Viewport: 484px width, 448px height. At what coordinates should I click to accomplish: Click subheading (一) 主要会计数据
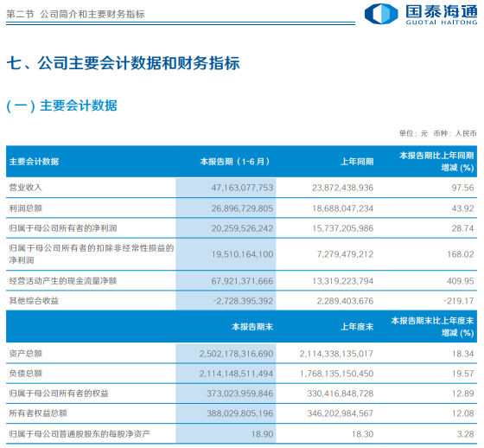[61, 106]
